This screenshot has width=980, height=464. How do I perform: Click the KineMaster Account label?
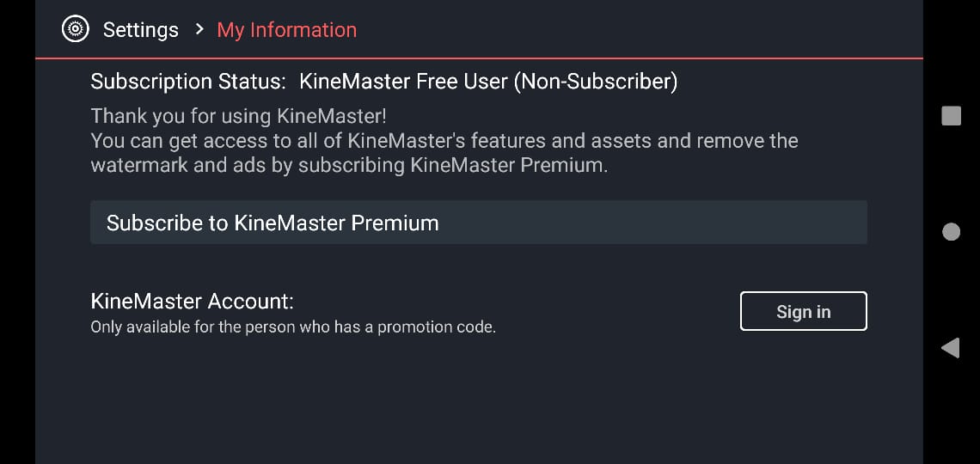pos(192,302)
